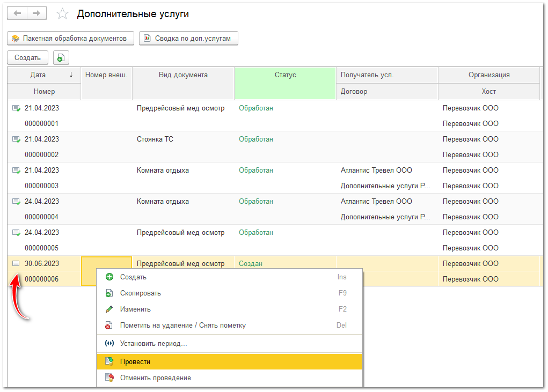This screenshot has width=548, height=392.
Task: Open Установить период... menu entry
Action: [154, 344]
